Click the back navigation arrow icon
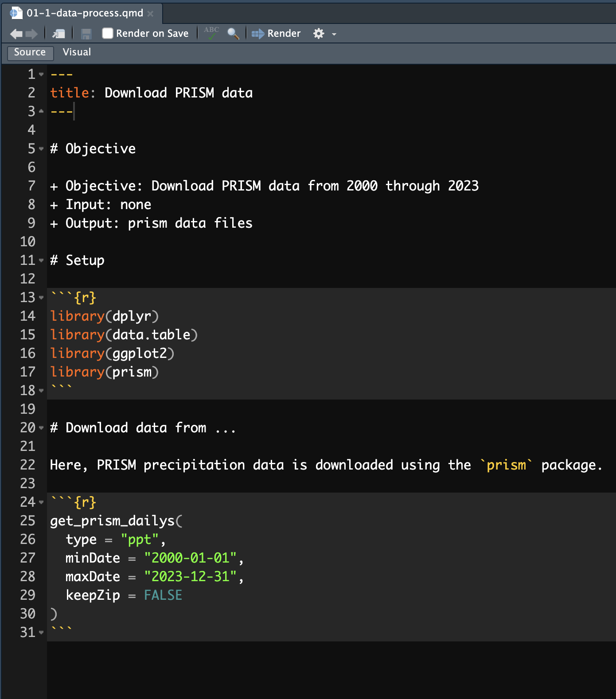The width and height of the screenshot is (616, 699). [x=16, y=34]
